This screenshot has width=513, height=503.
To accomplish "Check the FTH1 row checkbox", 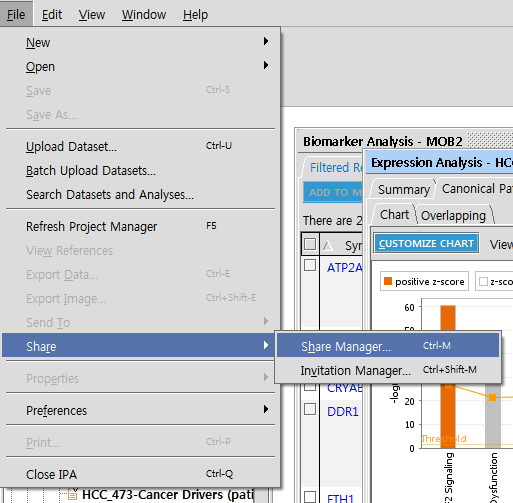I will (x=310, y=497).
